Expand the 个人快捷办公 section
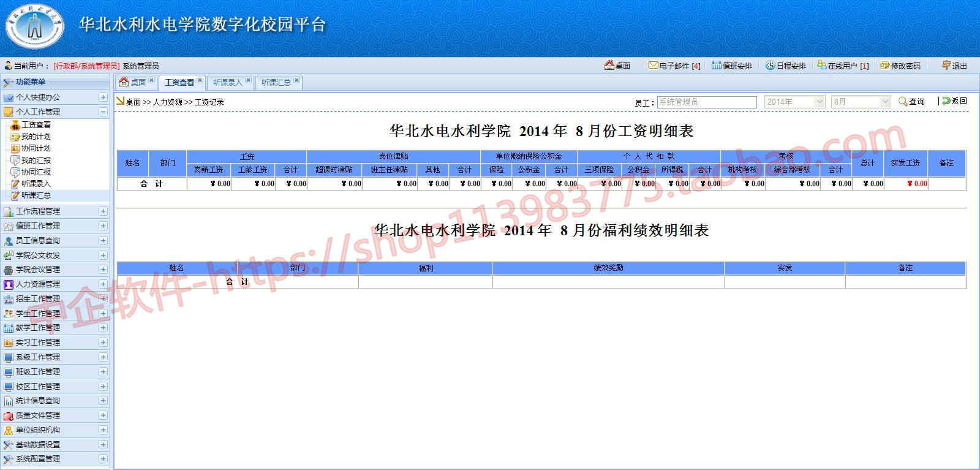This screenshot has height=470, width=980. 103,97
